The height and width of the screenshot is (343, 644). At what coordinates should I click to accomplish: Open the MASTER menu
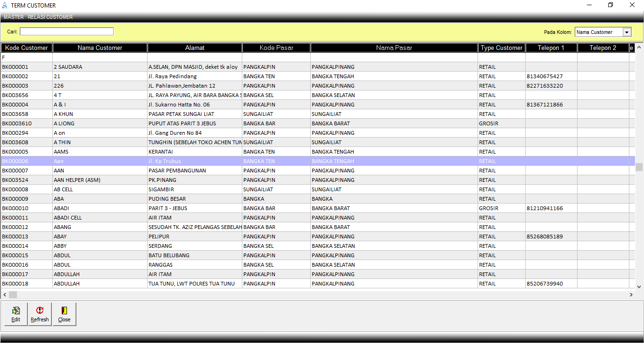pos(14,17)
